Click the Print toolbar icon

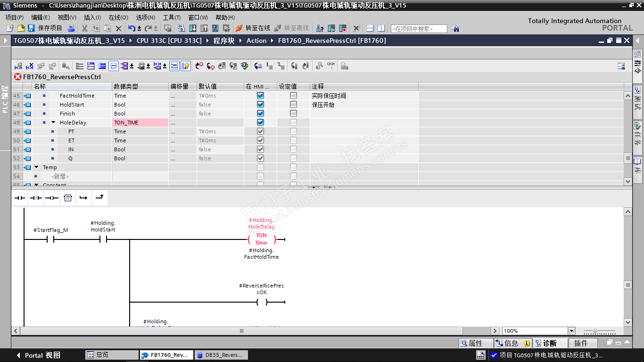(x=71, y=28)
